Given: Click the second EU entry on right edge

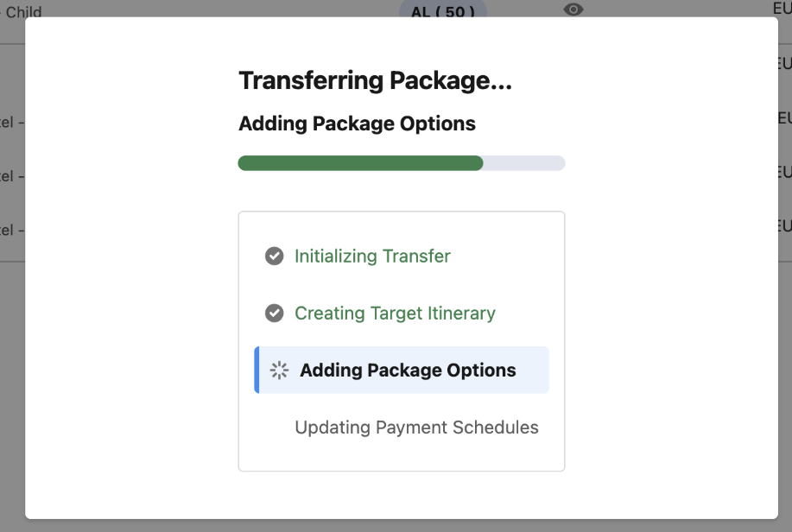Looking at the screenshot, I should click(x=784, y=63).
